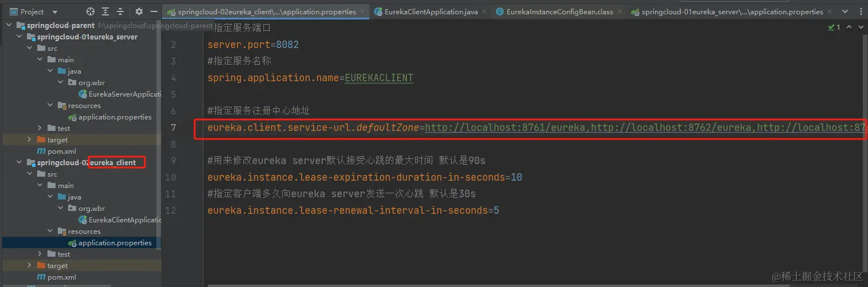This screenshot has height=287, width=868.
Task: Open the Project view type dropdown
Action: click(55, 12)
